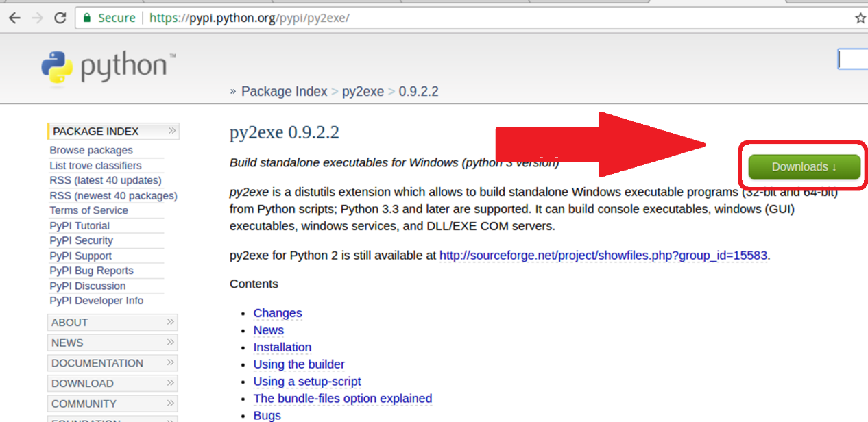This screenshot has height=422, width=868.
Task: Jump to Installation in contents list
Action: pyautogui.click(x=282, y=347)
